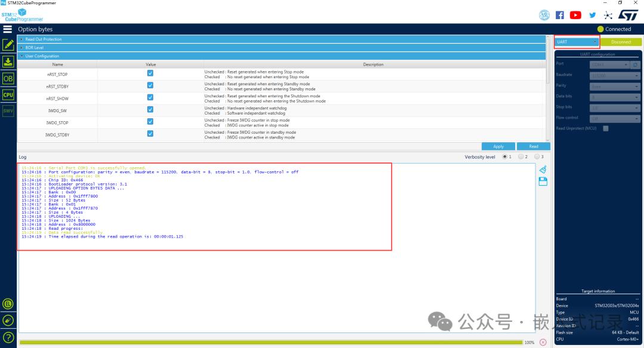Screen dimensions: 644x348
Task: Click the Read button
Action: [534, 146]
